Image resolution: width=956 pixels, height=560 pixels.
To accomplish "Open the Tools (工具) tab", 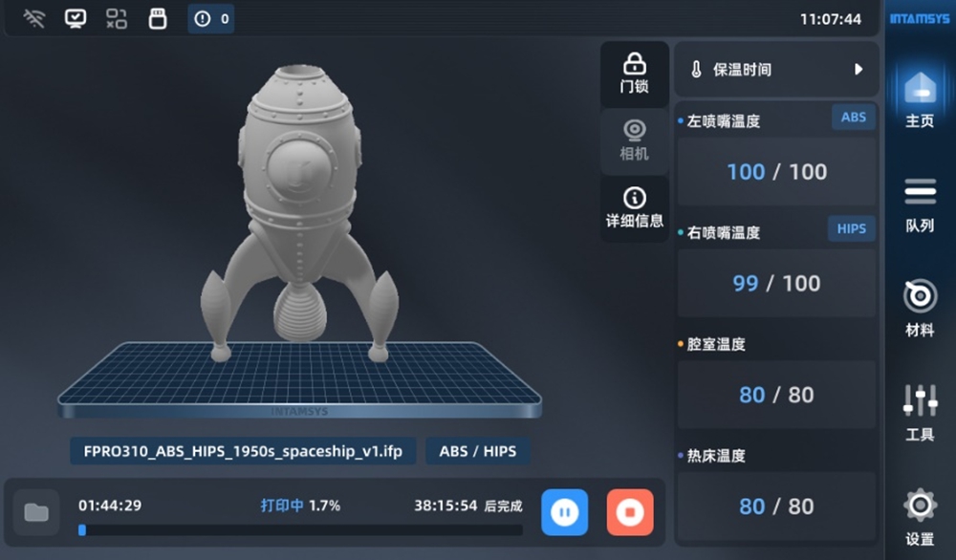I will (x=920, y=413).
